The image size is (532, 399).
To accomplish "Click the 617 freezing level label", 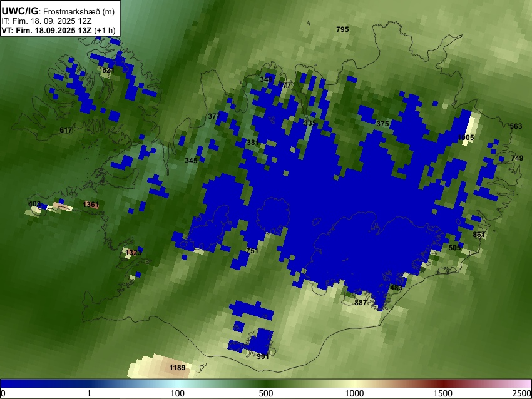I will (x=66, y=130).
